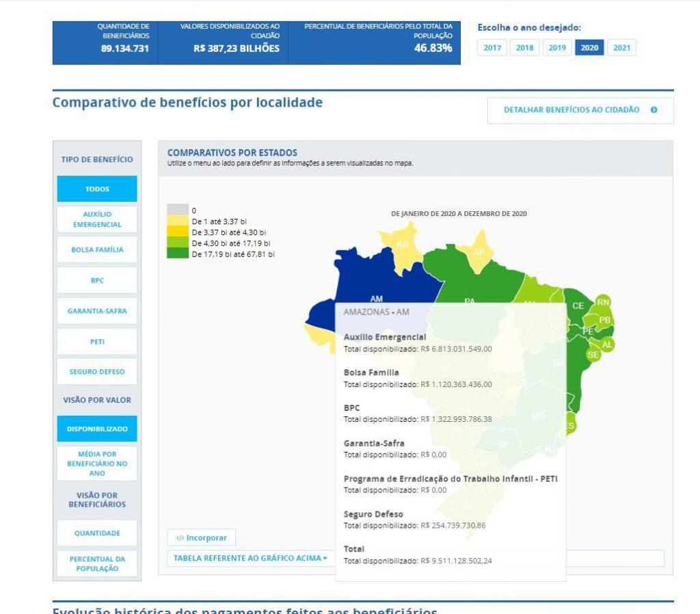The height and width of the screenshot is (614, 700).
Task: Select year 2018
Action: [524, 48]
